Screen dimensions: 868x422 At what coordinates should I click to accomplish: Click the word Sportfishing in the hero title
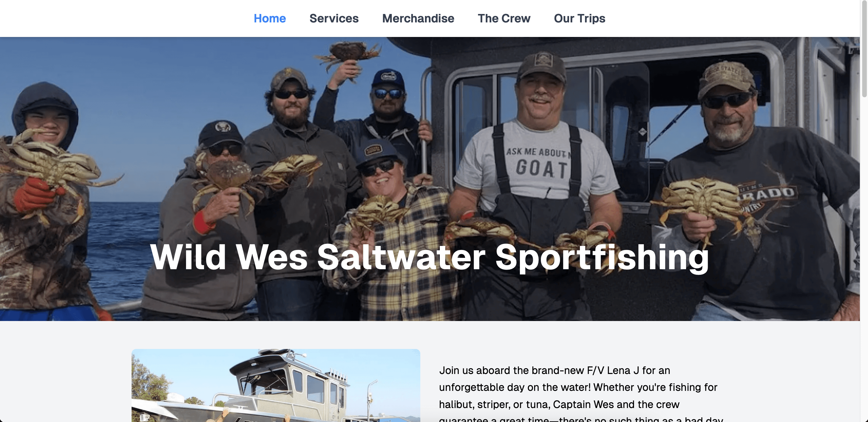click(x=602, y=258)
